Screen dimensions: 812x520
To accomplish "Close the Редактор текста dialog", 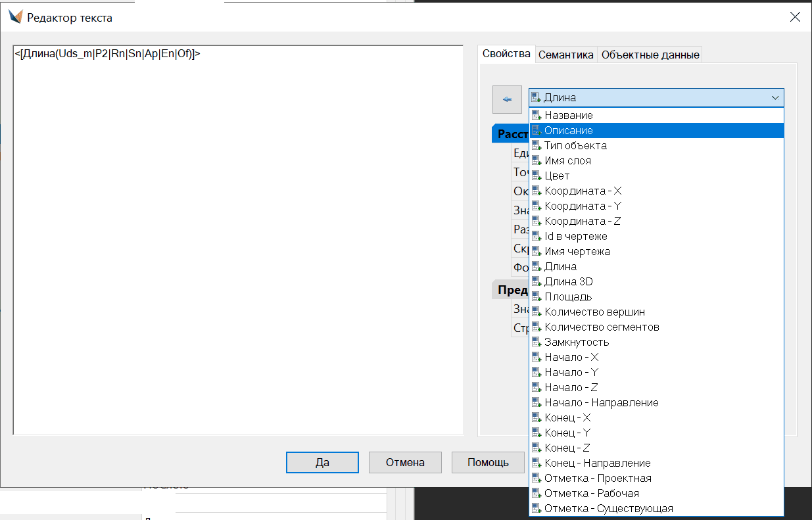I will pos(795,17).
